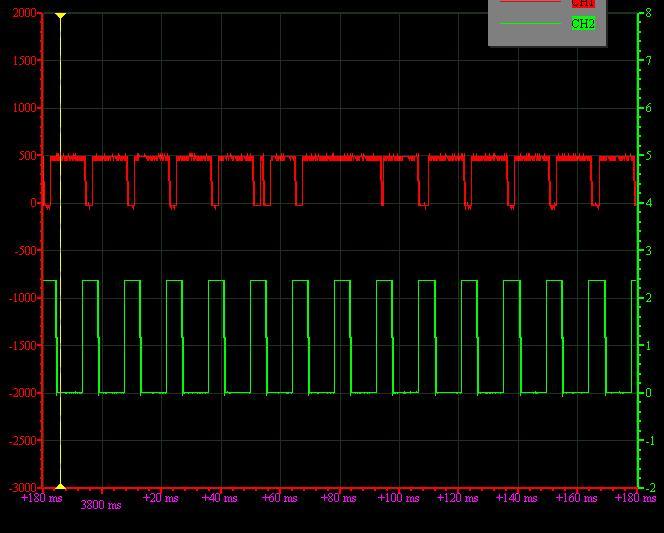Click the -2 label on green axis
Screen dimensions: 664x533
(x=650, y=487)
